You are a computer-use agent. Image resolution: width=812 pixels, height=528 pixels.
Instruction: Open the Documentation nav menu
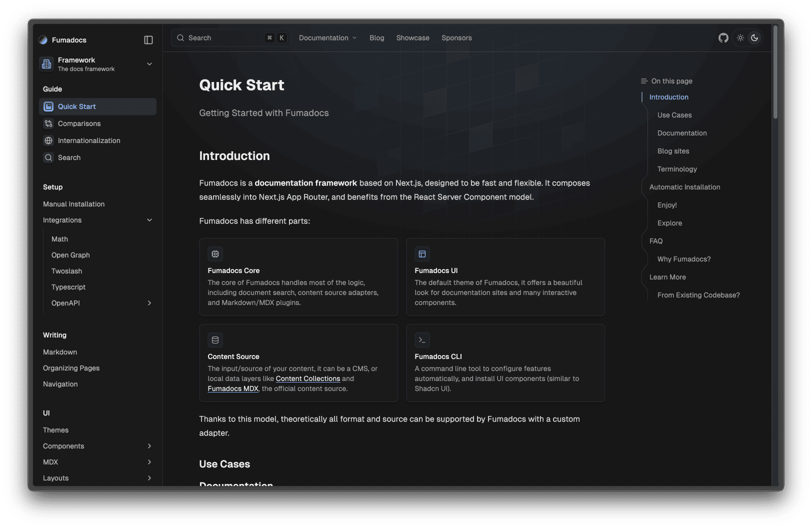[x=327, y=38]
